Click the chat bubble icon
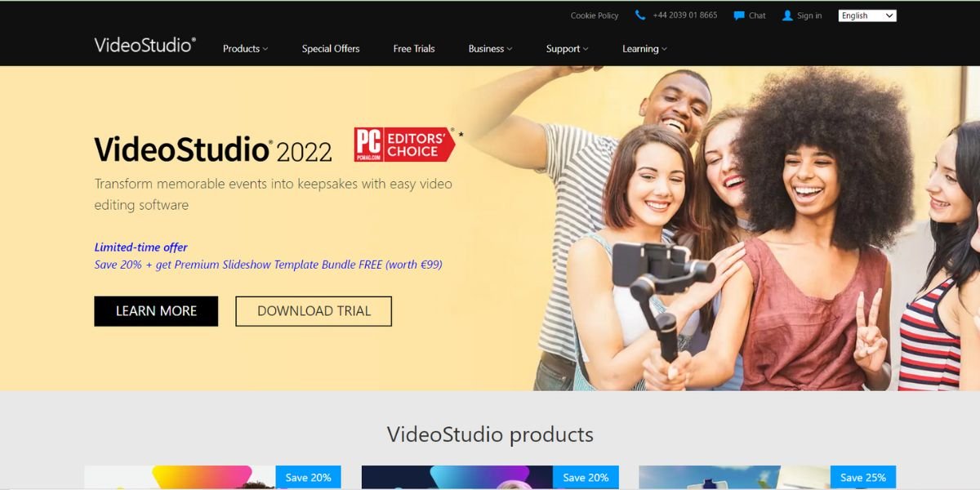Viewport: 980px width, 490px height. coord(739,16)
